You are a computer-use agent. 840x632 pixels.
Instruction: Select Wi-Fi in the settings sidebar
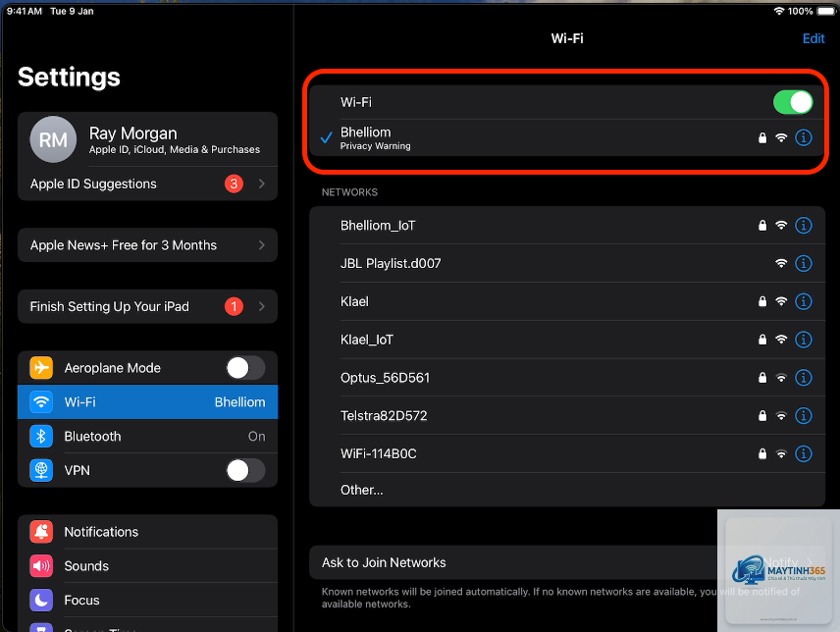point(147,401)
